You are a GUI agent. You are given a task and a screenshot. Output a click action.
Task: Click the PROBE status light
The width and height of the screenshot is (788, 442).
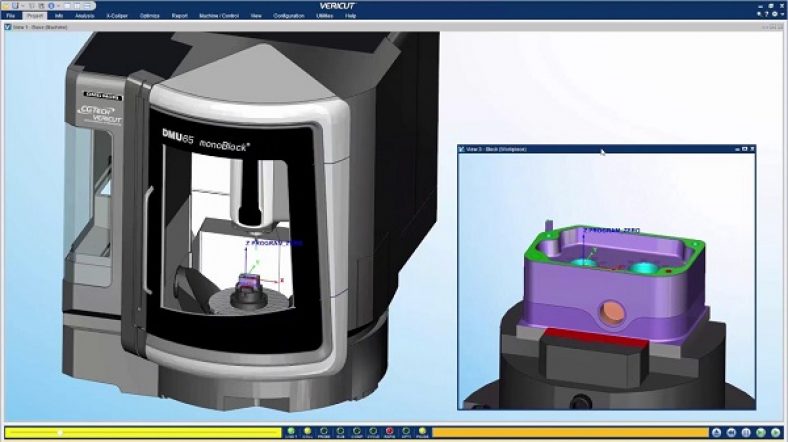coord(324,432)
